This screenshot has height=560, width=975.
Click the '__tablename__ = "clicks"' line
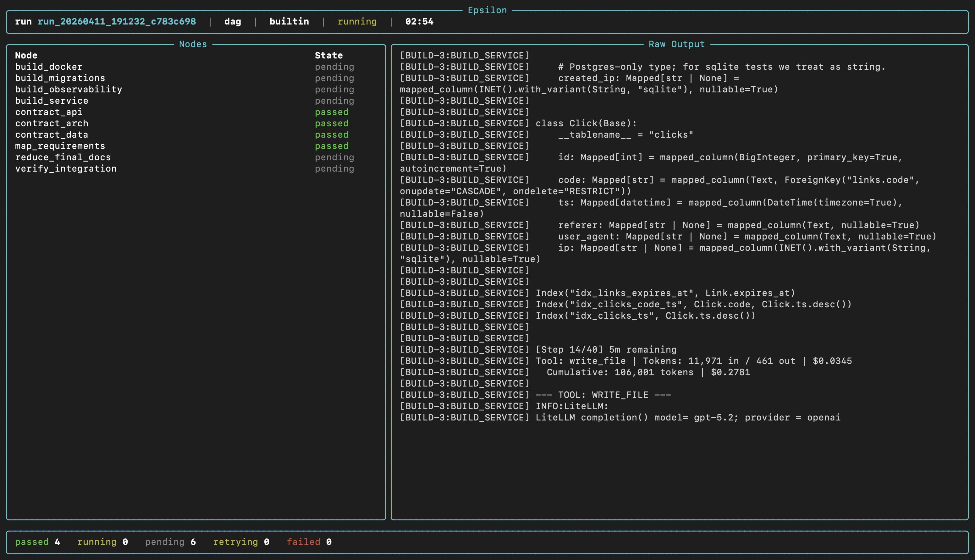547,135
